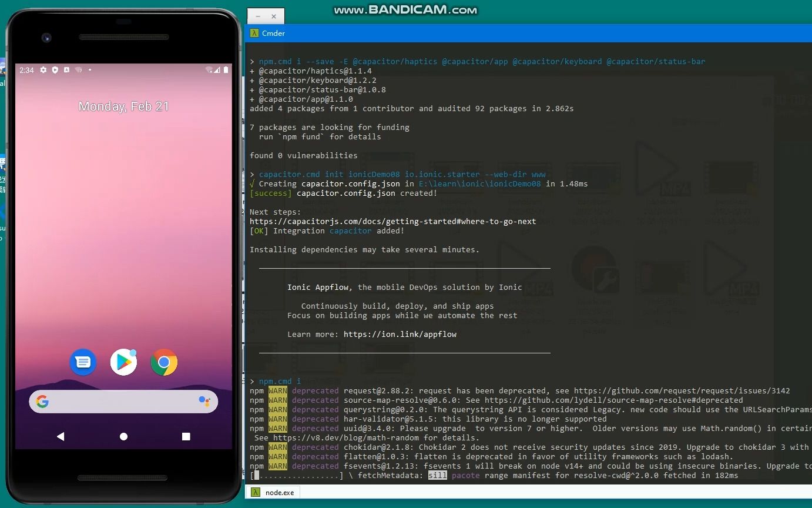Click the chokidar@2.1.8 deprecated warning

[x=531, y=447]
